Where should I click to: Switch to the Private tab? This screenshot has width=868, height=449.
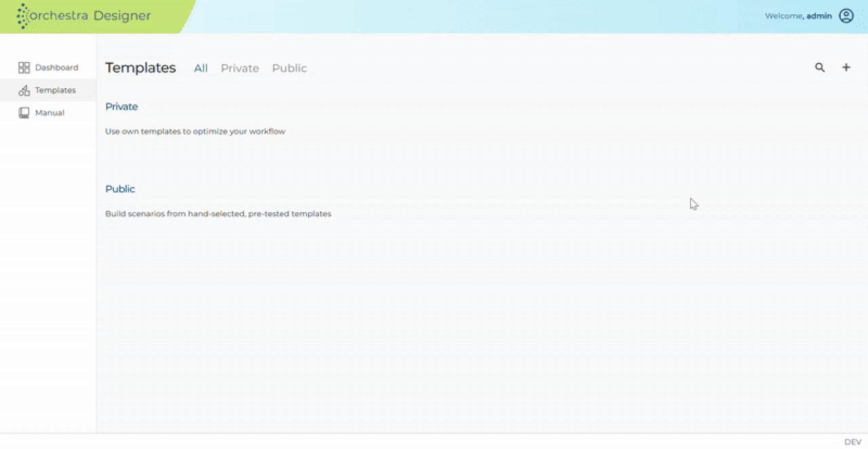pos(240,69)
